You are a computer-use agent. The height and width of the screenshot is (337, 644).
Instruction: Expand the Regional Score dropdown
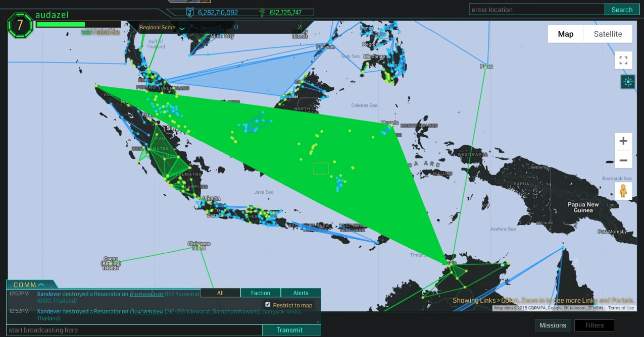pos(182,28)
